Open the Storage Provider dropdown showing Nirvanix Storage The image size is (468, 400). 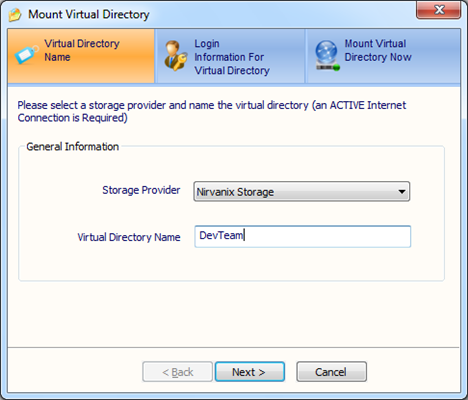[x=302, y=191]
